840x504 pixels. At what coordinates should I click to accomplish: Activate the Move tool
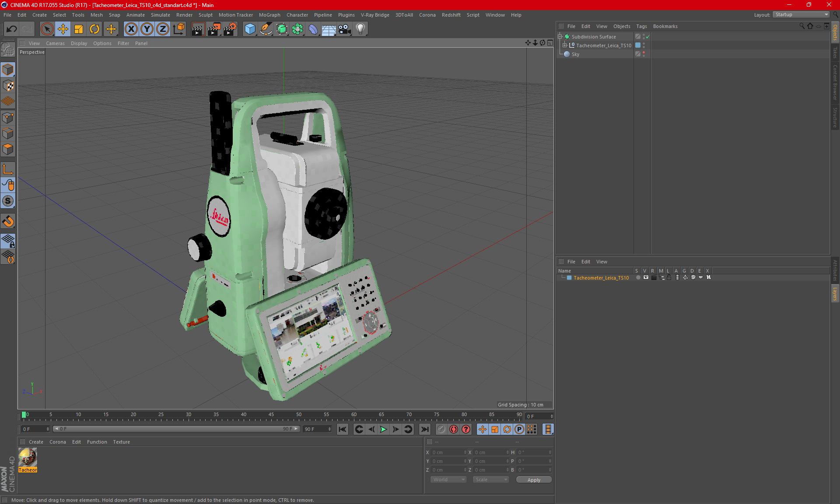pyautogui.click(x=63, y=29)
